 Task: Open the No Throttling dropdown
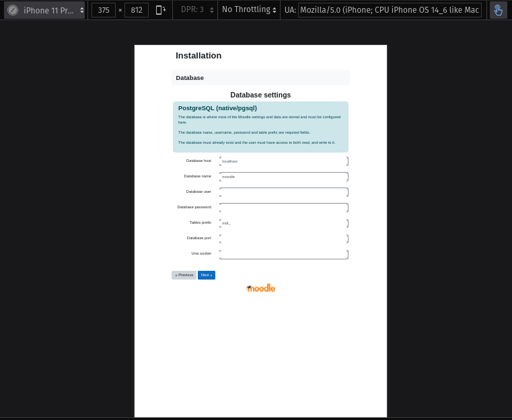point(249,10)
